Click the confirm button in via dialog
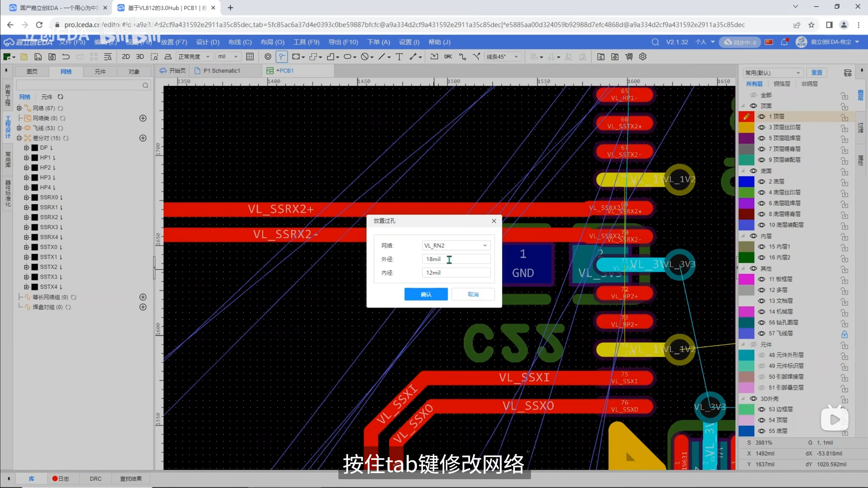 click(426, 294)
